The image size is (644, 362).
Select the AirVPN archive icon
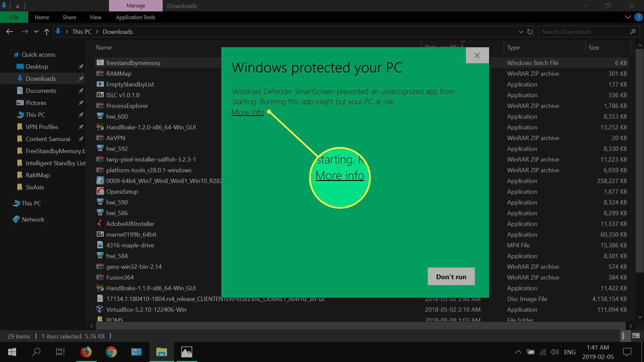pyautogui.click(x=100, y=138)
